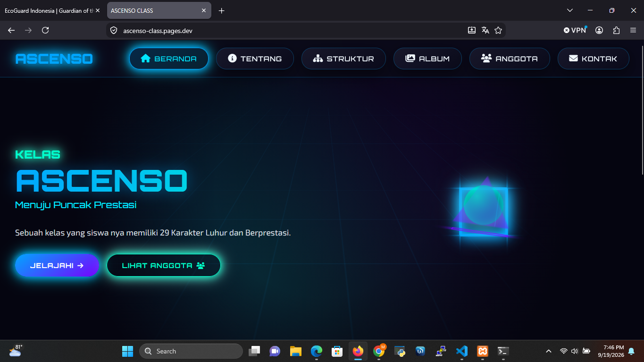Close the ASCENSO CLASS tab

[204, 10]
